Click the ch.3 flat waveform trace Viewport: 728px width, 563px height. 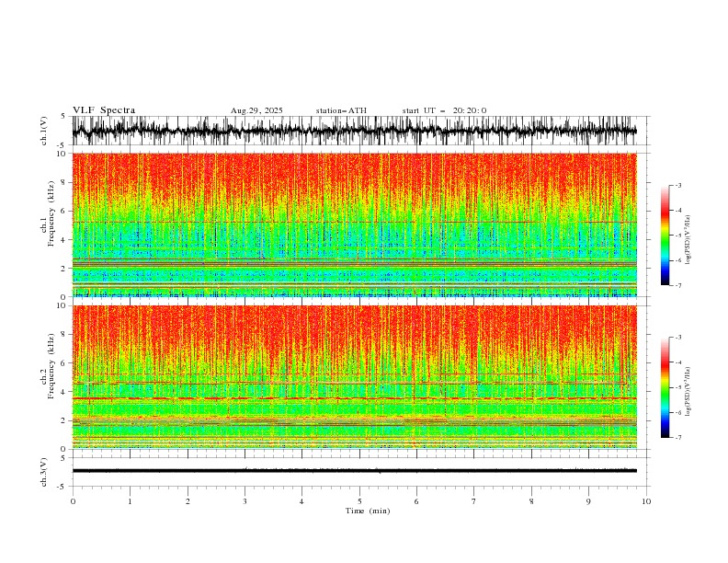(354, 471)
